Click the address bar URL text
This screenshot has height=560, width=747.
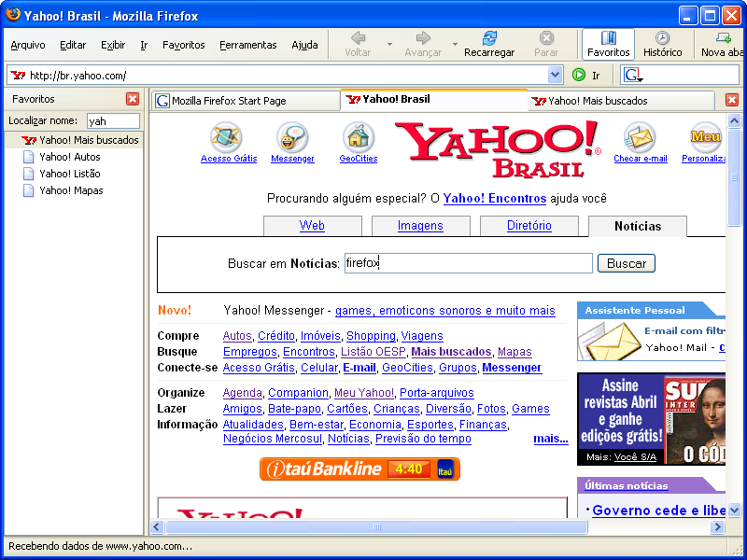(x=78, y=76)
